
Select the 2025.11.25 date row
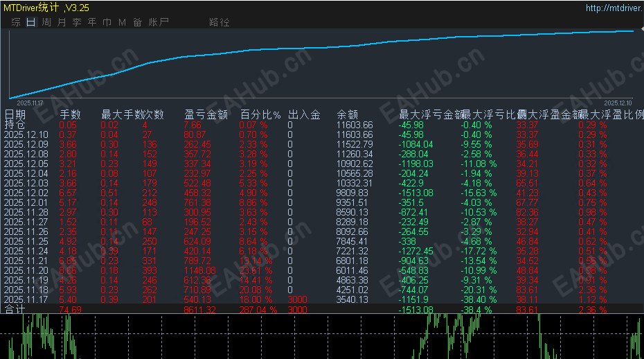(x=26, y=241)
